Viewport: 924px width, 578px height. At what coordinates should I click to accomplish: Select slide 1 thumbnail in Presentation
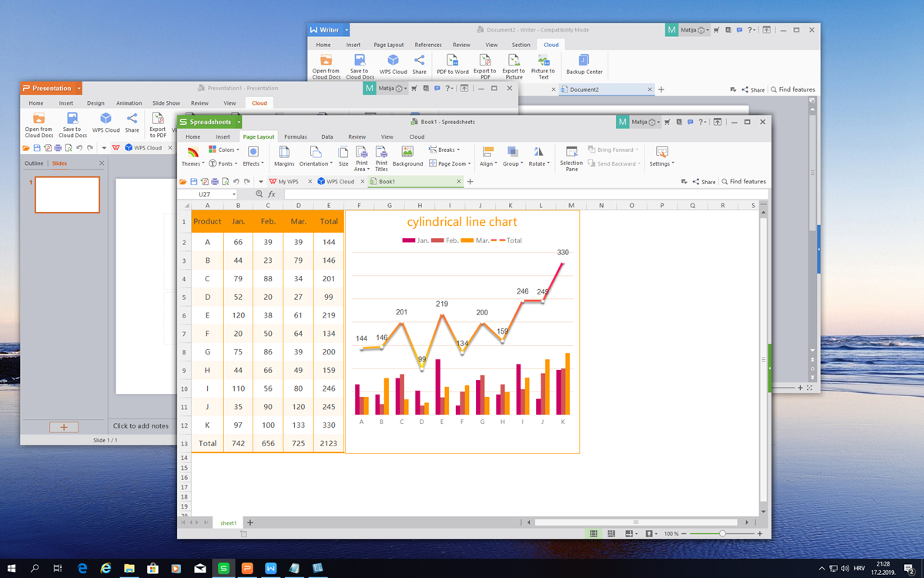click(68, 195)
